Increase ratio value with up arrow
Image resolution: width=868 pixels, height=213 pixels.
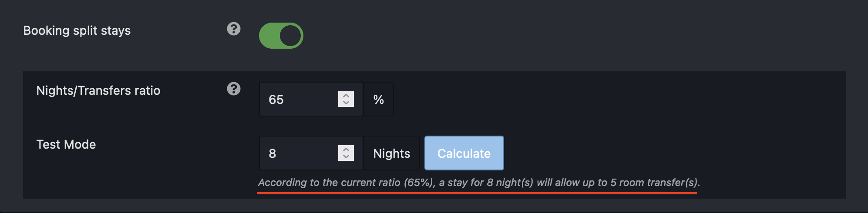pos(346,96)
